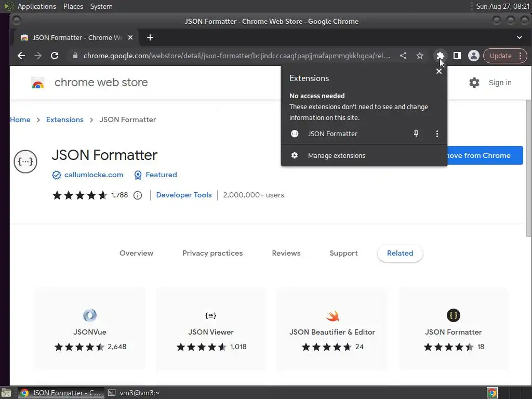Click the page vertical scrollbar
532x399 pixels.
[x=528, y=169]
